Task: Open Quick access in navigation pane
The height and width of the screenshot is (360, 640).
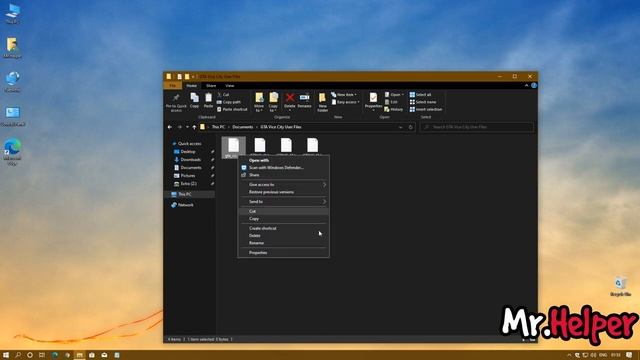Action: [x=190, y=144]
